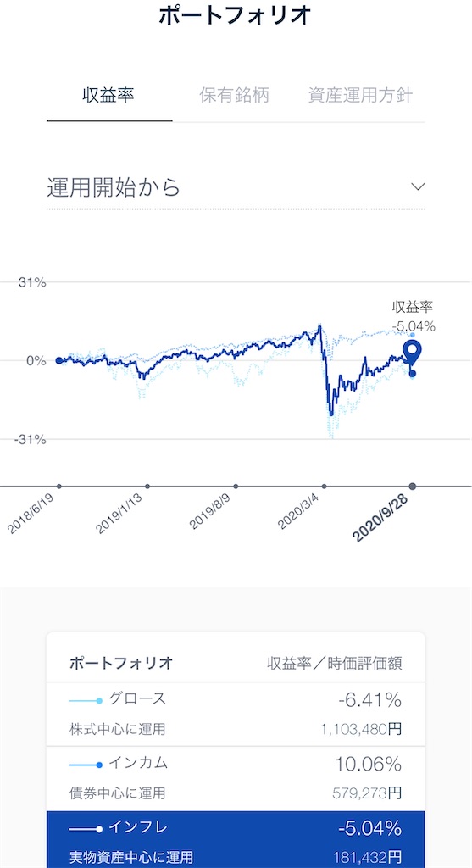Click the 2020/3/4 timeline axis dot
The image size is (472, 868).
click(x=325, y=487)
